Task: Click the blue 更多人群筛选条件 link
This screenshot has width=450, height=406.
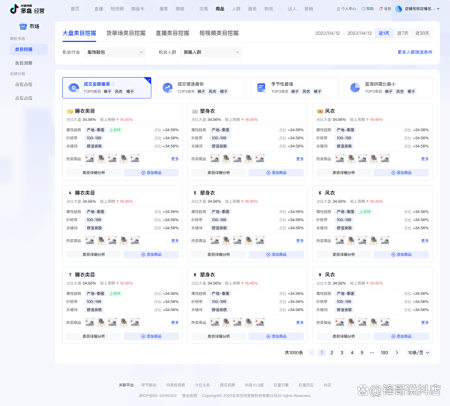Action: point(415,52)
